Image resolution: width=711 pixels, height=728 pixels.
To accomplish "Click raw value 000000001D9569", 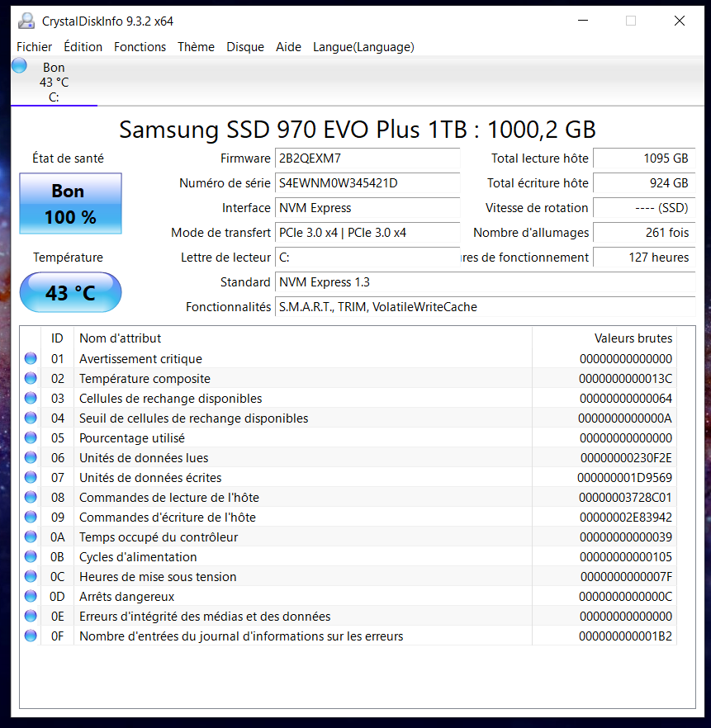I will point(624,478).
